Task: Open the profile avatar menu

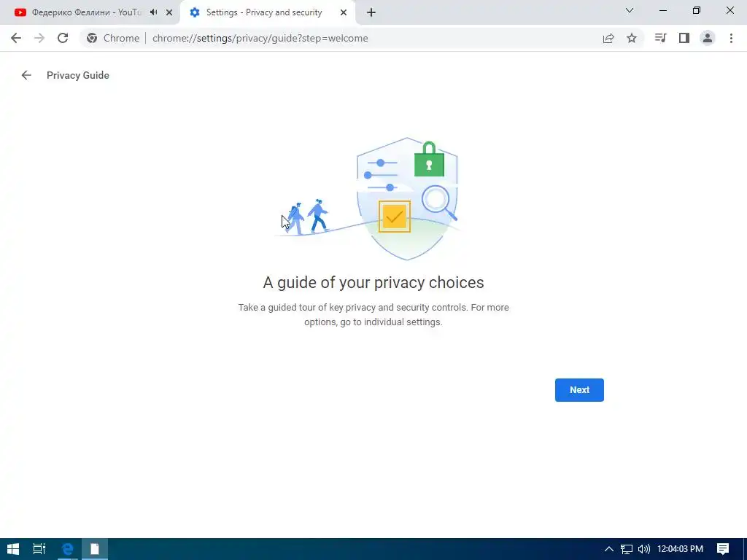Action: click(708, 38)
